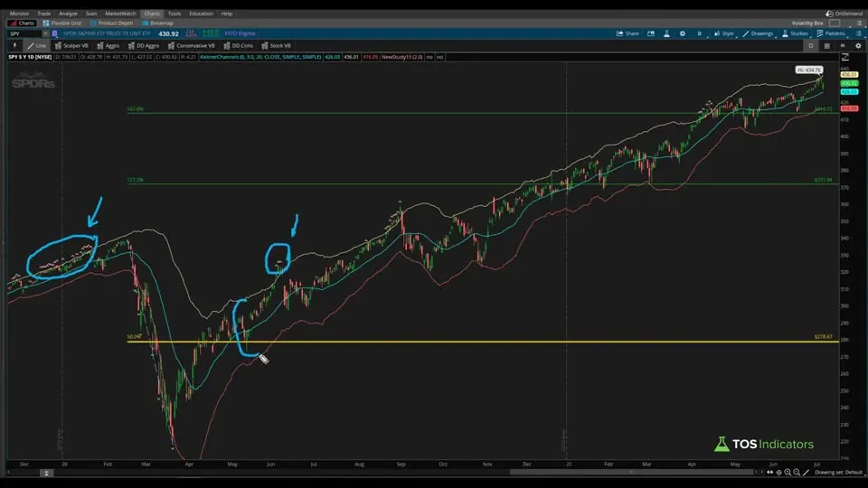Apply the DD Aggro study set

[144, 46]
